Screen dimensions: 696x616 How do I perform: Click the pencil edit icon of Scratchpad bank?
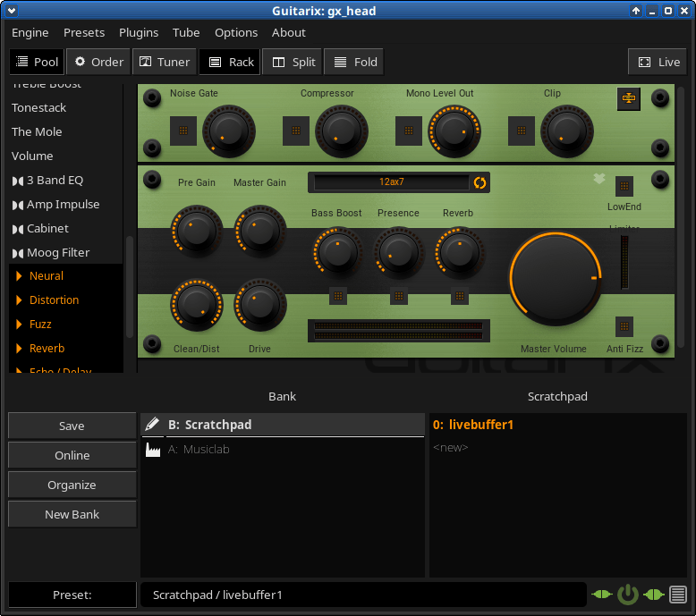152,424
